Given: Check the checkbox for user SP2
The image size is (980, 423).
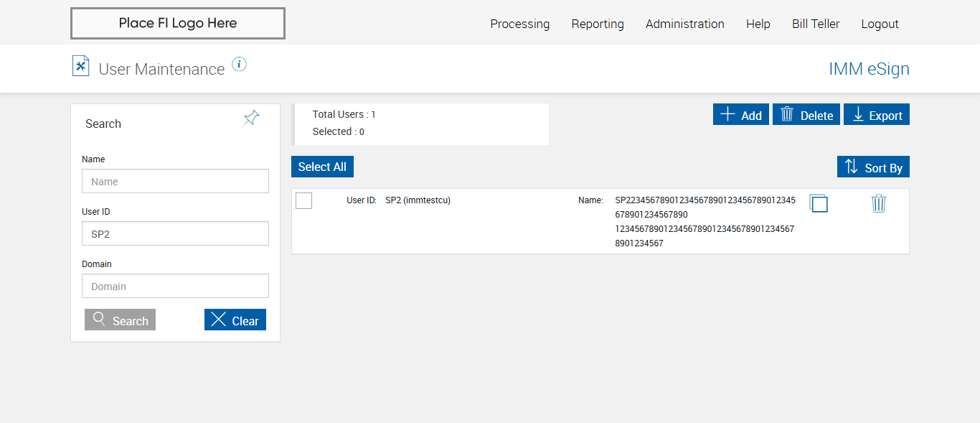Looking at the screenshot, I should tap(304, 201).
